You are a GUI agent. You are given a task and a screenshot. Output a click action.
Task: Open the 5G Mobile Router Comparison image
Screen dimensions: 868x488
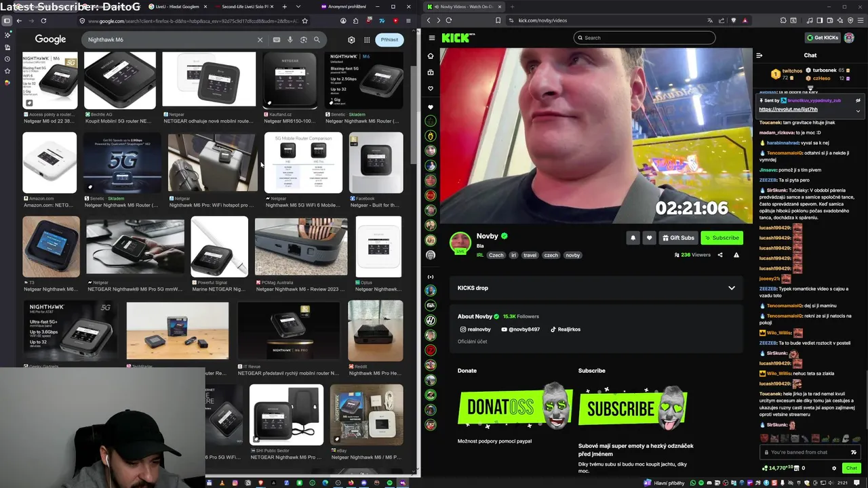click(x=303, y=163)
